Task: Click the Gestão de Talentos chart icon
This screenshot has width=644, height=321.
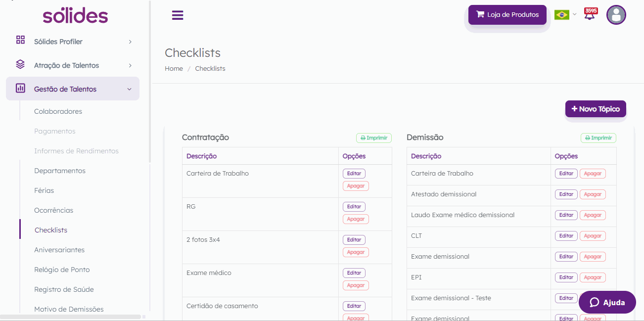Action: (20, 88)
